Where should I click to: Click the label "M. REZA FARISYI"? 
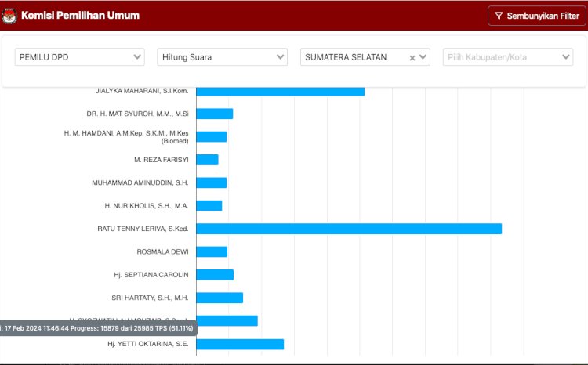pyautogui.click(x=162, y=160)
